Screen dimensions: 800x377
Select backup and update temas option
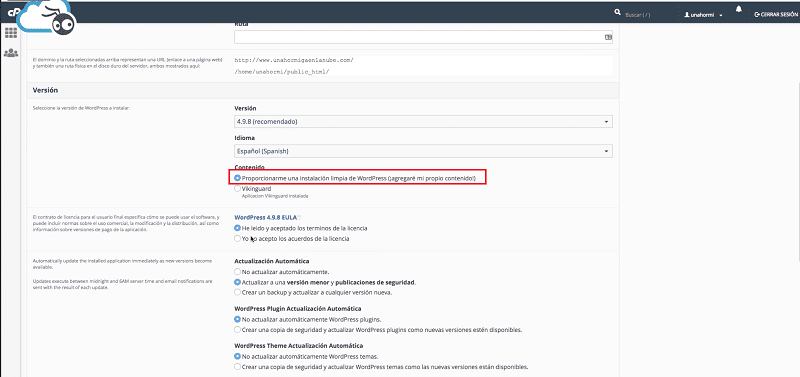click(x=238, y=367)
